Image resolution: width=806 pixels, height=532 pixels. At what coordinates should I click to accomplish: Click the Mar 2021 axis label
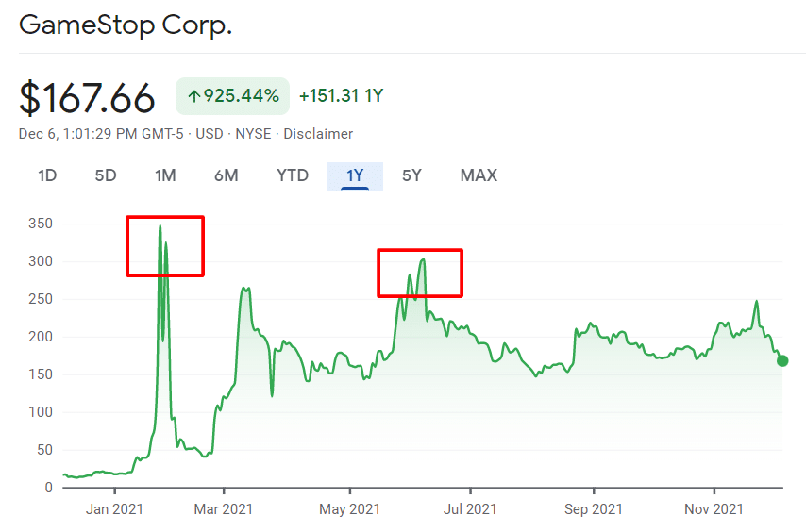(x=224, y=509)
